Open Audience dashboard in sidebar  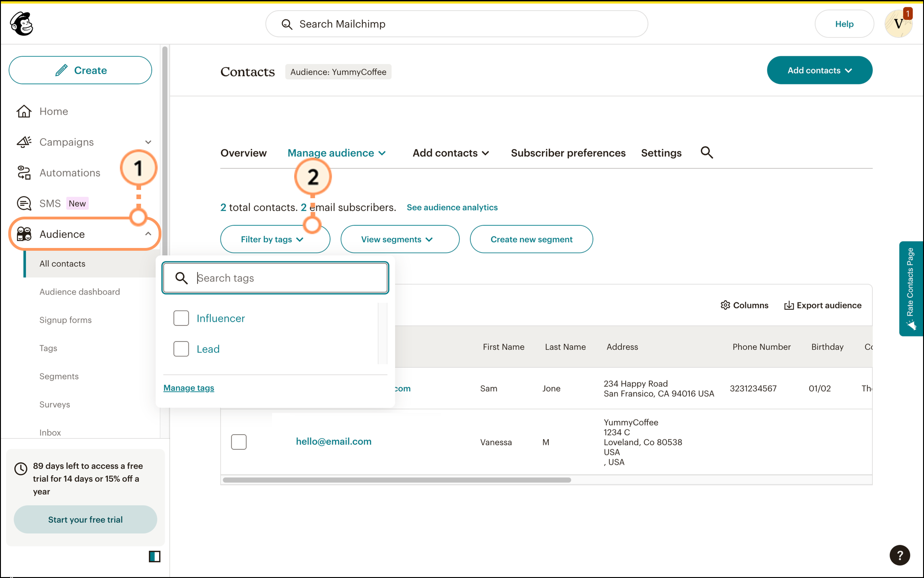coord(79,292)
